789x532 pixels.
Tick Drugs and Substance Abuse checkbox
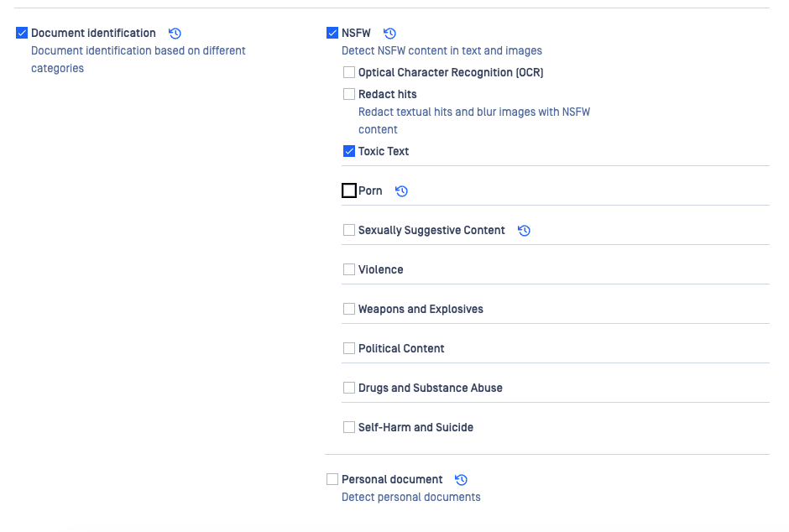pyautogui.click(x=349, y=389)
